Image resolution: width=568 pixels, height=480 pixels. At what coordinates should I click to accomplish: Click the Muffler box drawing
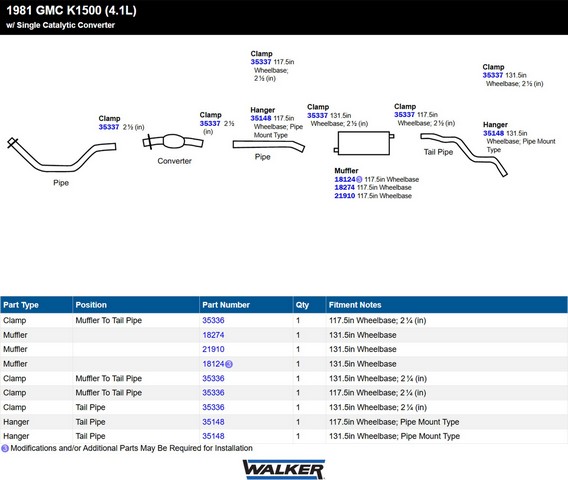(x=364, y=143)
